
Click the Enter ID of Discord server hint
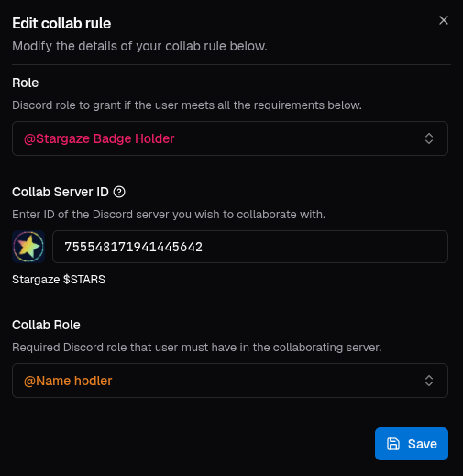pyautogui.click(x=169, y=215)
